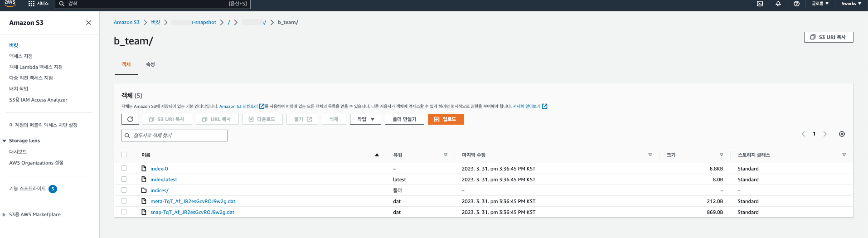Open 이 계정의 퍼블릭 액세스 차단 설정

coord(43,125)
